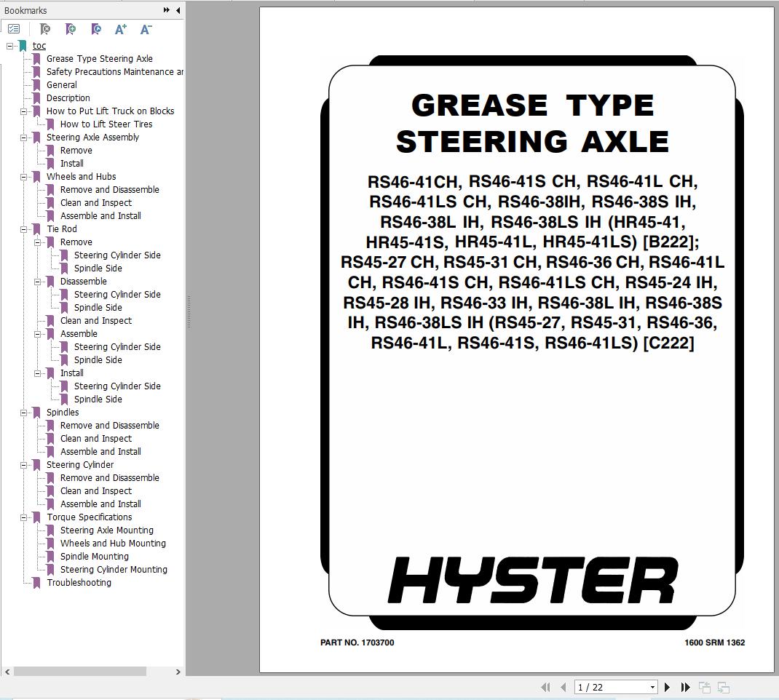Screen dimensions: 779x700
Task: Click the Torque Specifications bookmark label
Action: coord(90,517)
